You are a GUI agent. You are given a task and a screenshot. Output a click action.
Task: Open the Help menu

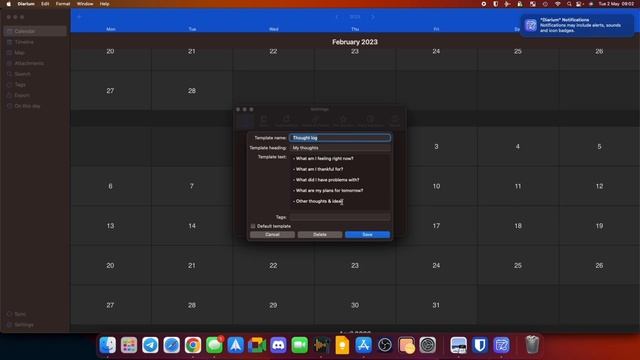(x=104, y=4)
